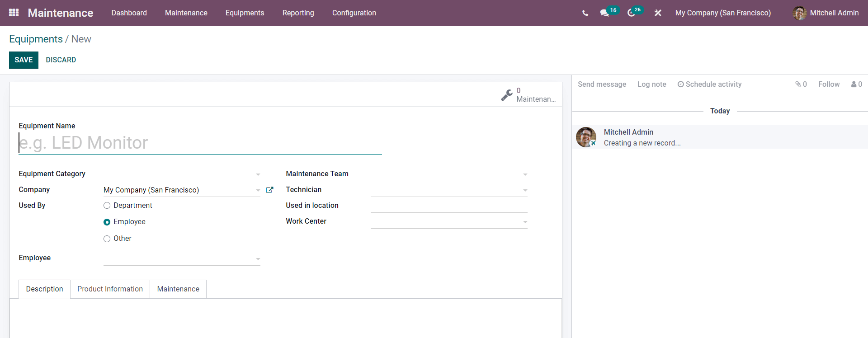This screenshot has height=338, width=868.
Task: Expand Equipment Category dropdown
Action: pos(258,174)
